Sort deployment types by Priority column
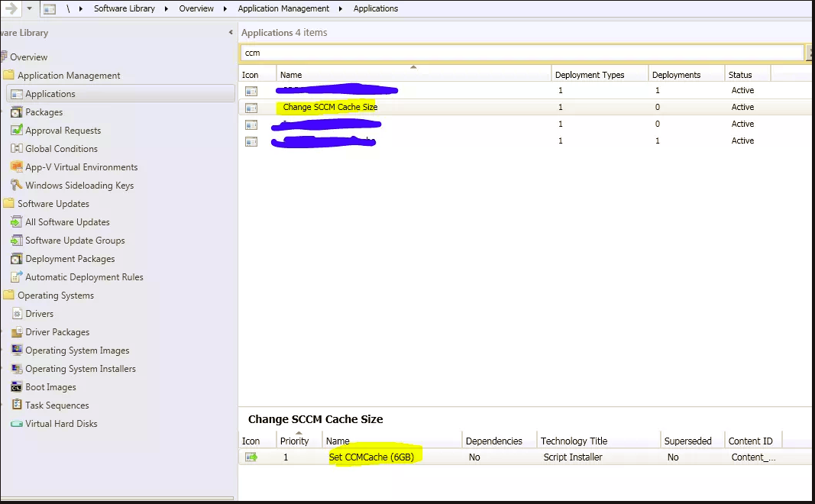Image resolution: width=815 pixels, height=504 pixels. pos(299,440)
